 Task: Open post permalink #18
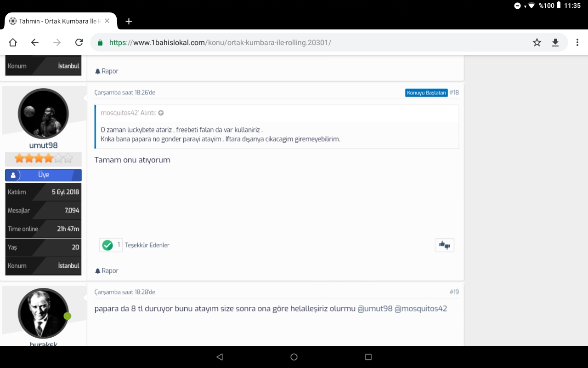(454, 92)
